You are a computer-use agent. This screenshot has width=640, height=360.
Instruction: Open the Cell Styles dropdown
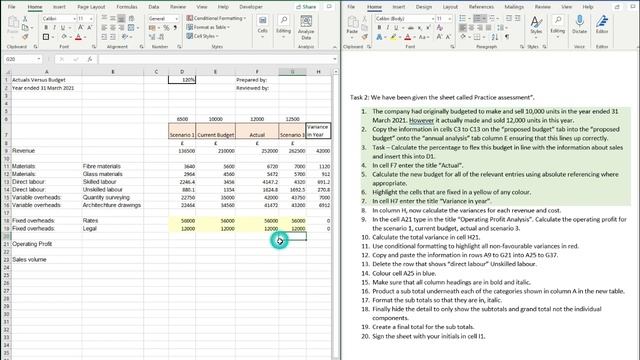tap(203, 36)
